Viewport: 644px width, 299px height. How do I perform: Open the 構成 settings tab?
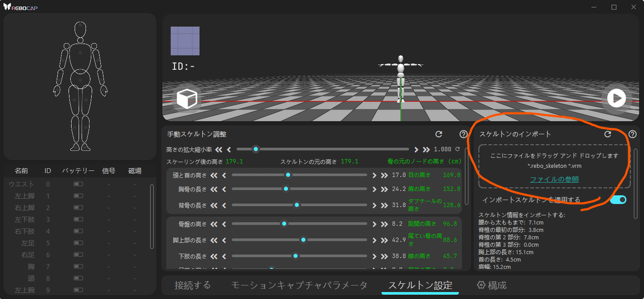point(492,285)
